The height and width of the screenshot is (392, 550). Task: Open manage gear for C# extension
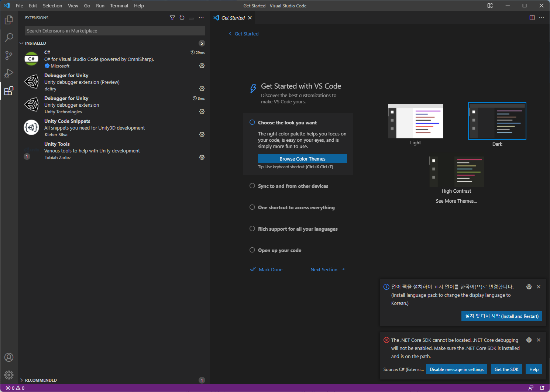pos(202,66)
